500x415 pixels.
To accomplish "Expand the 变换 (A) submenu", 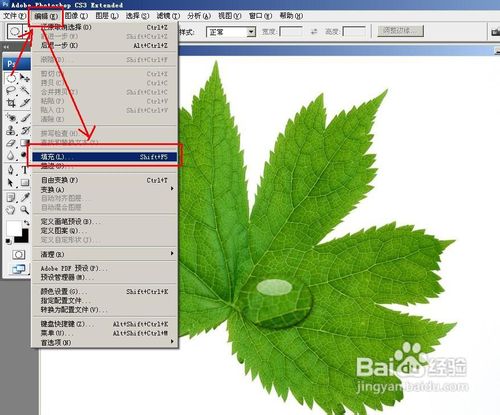I will coord(105,189).
